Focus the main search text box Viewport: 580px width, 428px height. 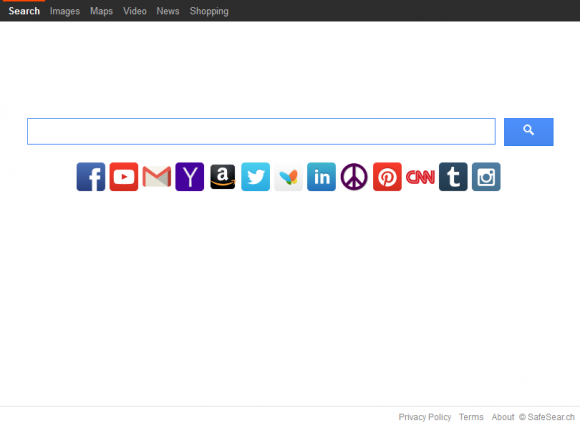pos(261,131)
